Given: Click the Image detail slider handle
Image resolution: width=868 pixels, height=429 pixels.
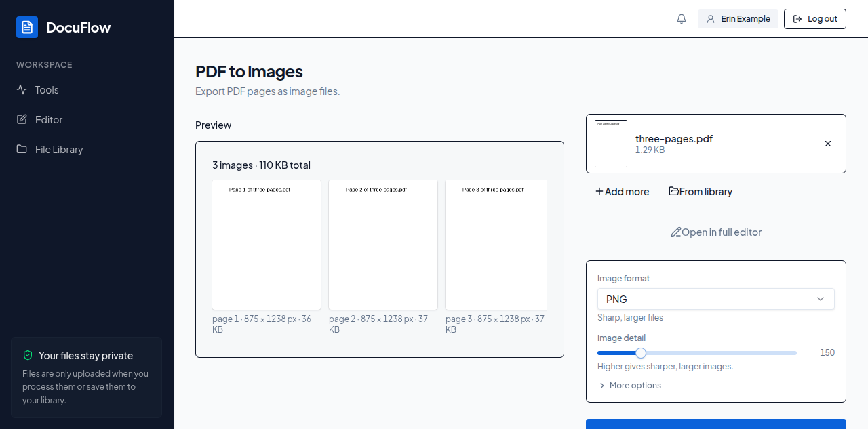Looking at the screenshot, I should pos(641,353).
